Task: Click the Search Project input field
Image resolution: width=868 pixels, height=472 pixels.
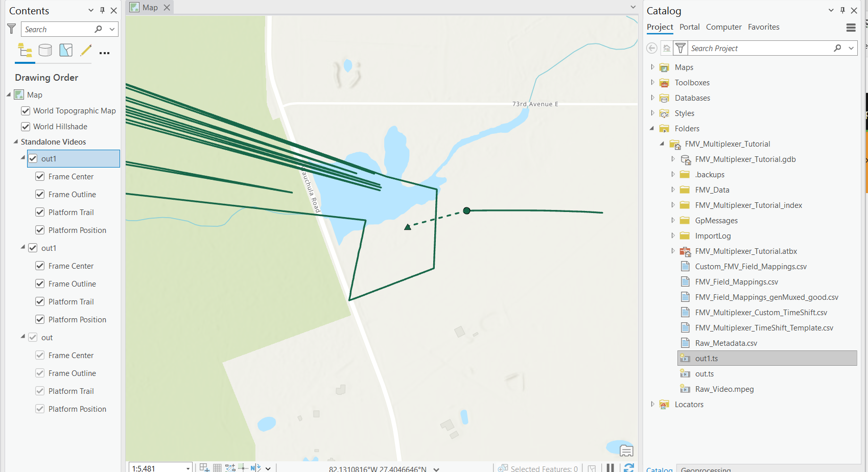Action: [756, 48]
